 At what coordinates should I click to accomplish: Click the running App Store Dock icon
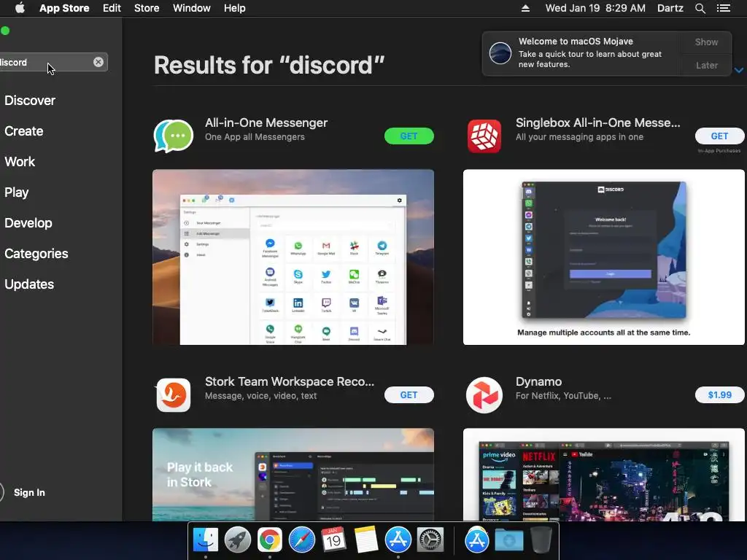pos(398,540)
